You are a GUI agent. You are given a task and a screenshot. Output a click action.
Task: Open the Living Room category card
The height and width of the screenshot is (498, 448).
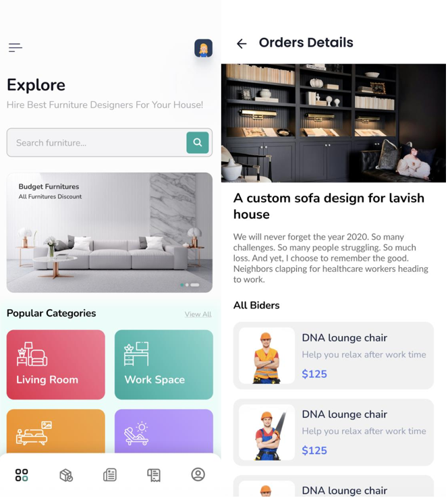tap(56, 364)
